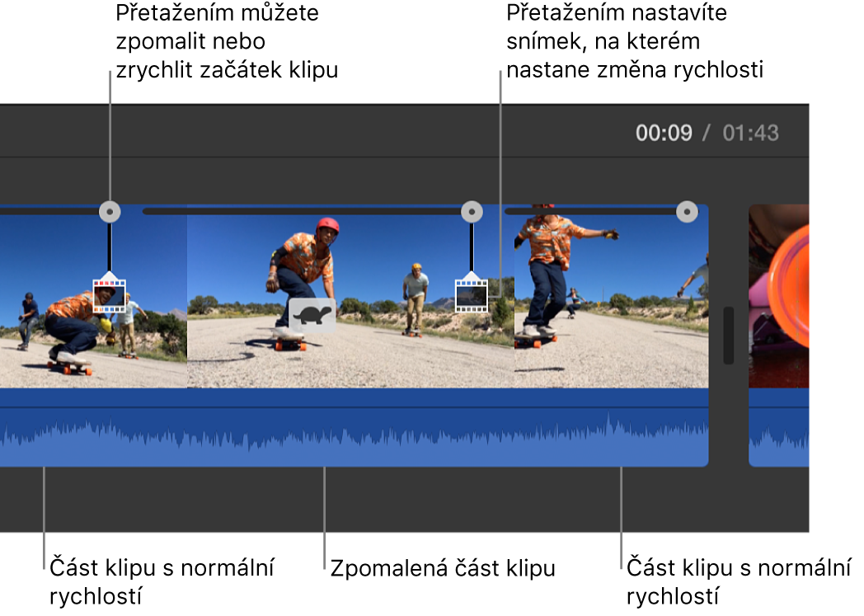Click the turtle slow-motion icon
864x616 pixels.
[312, 316]
